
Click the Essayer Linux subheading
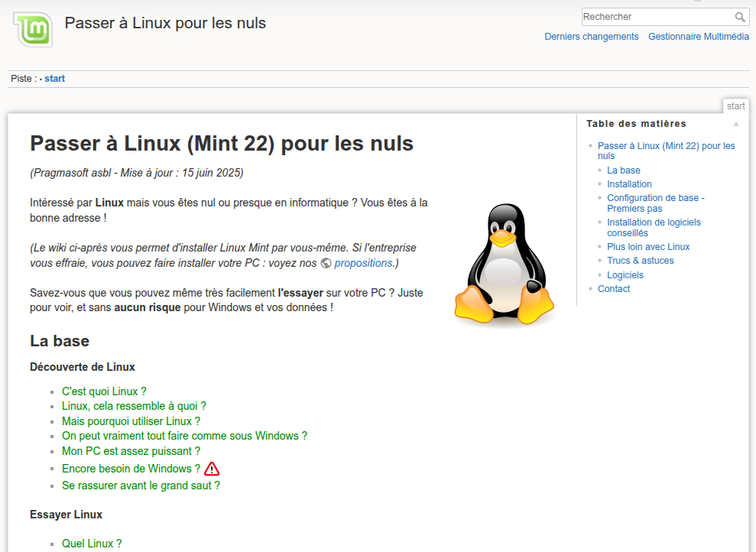pos(66,515)
